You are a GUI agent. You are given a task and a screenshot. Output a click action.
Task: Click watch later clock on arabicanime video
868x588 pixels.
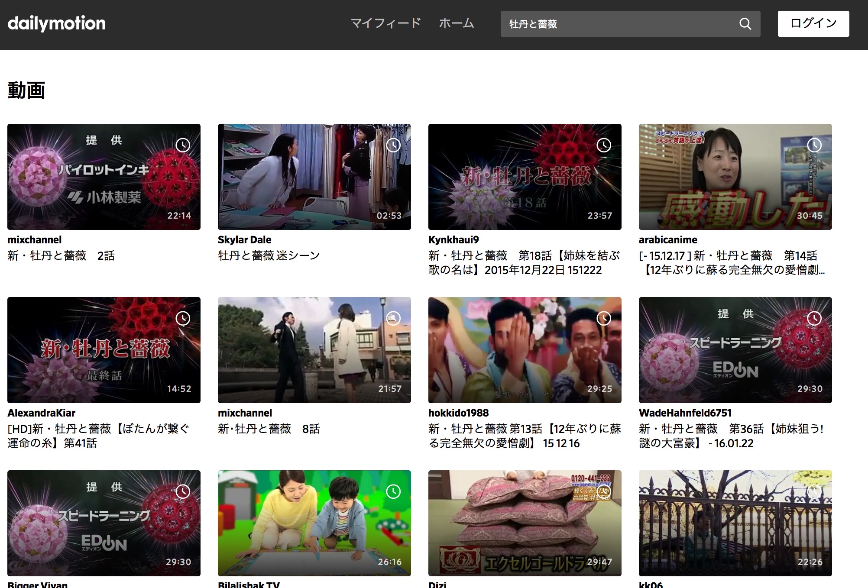[x=814, y=145]
